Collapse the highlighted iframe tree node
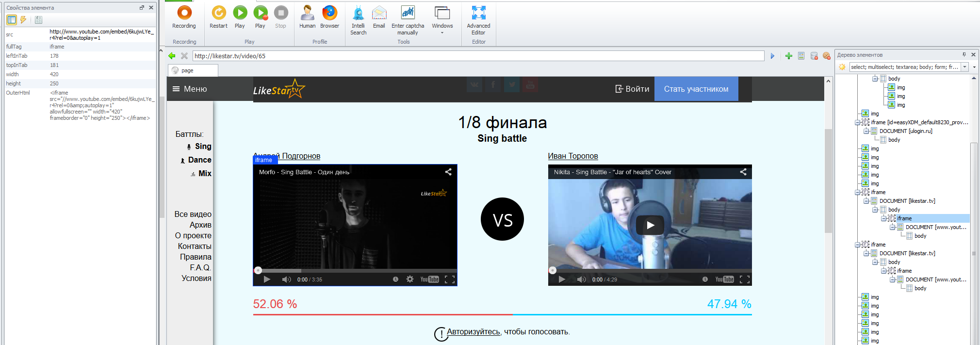980x345 pixels. tap(883, 218)
